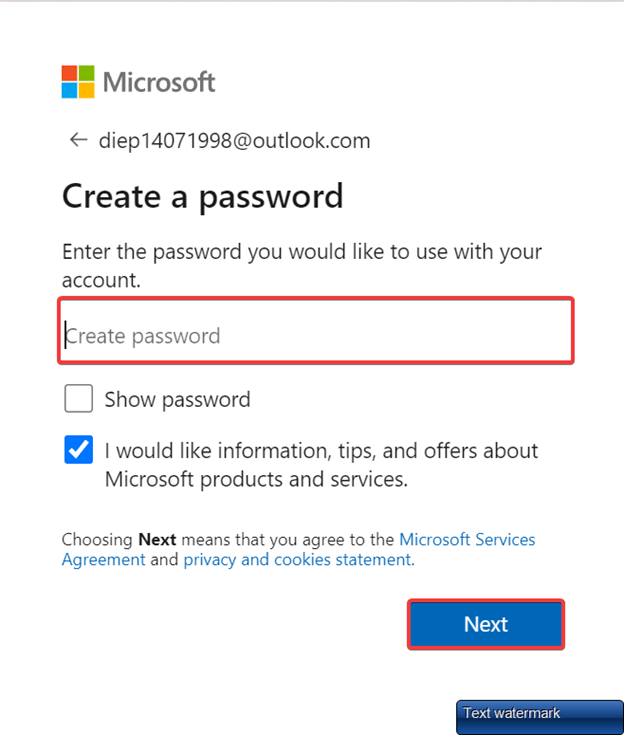Focus the Create password input field
The image size is (624, 735).
pyautogui.click(x=316, y=335)
